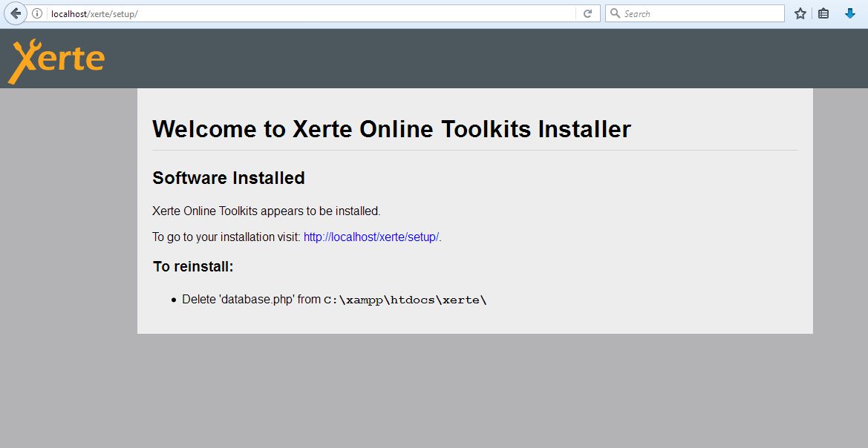Open the bookmarks list icon
Image resolution: width=868 pixels, height=448 pixels.
(823, 14)
